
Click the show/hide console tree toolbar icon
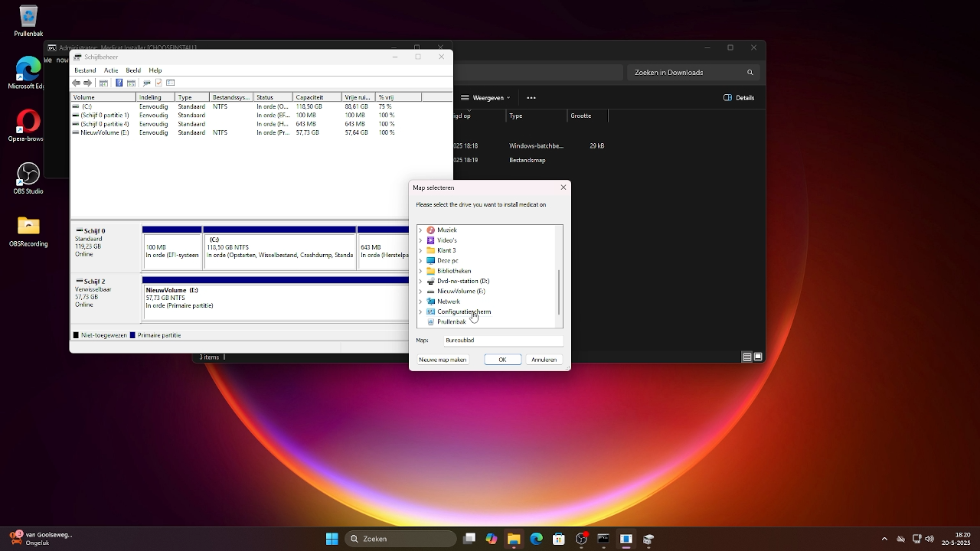coord(103,83)
